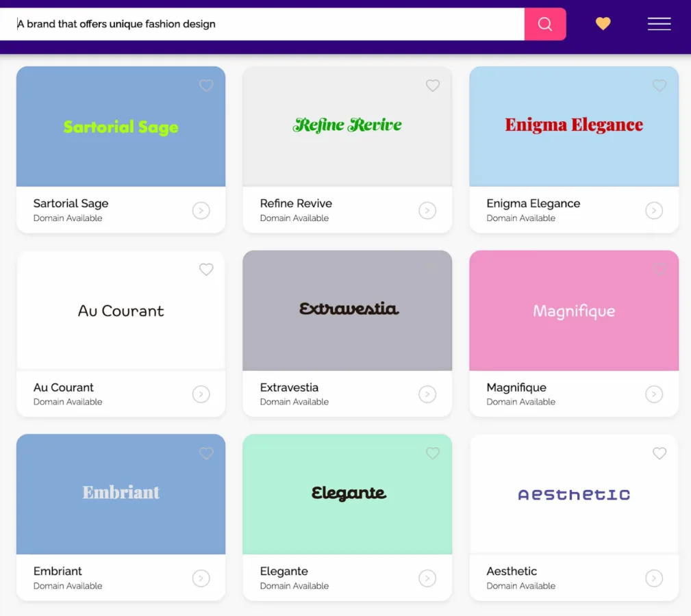Click the Embriant name text
The width and height of the screenshot is (691, 616).
(x=58, y=571)
